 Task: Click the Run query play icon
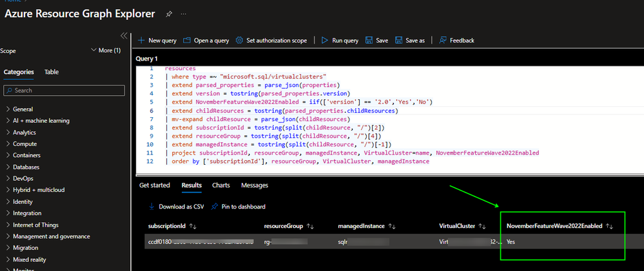pos(324,40)
